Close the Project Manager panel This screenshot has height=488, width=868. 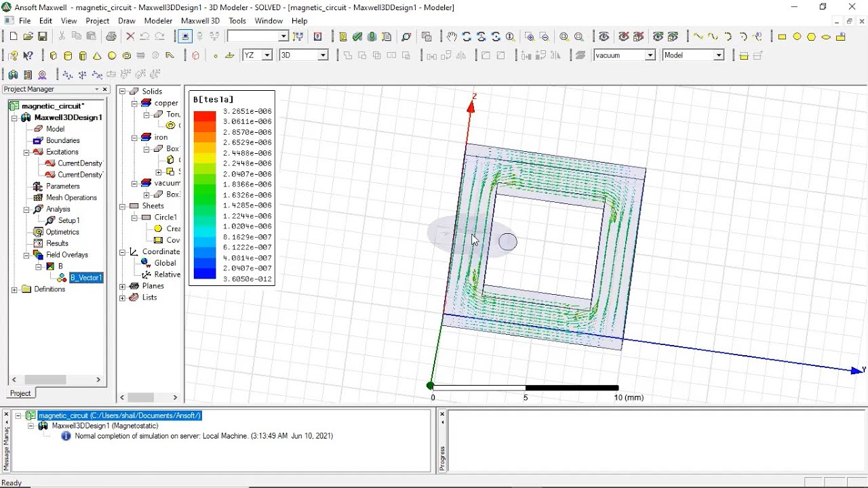[105, 89]
